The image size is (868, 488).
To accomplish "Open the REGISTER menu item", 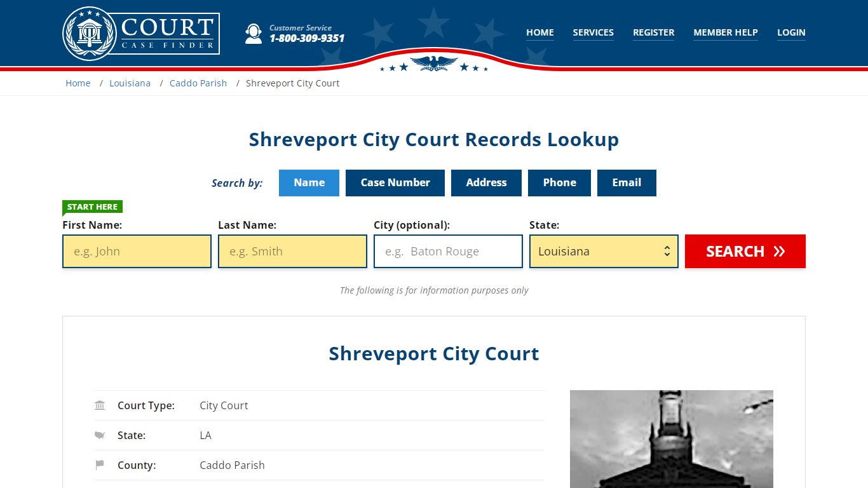I will [654, 32].
